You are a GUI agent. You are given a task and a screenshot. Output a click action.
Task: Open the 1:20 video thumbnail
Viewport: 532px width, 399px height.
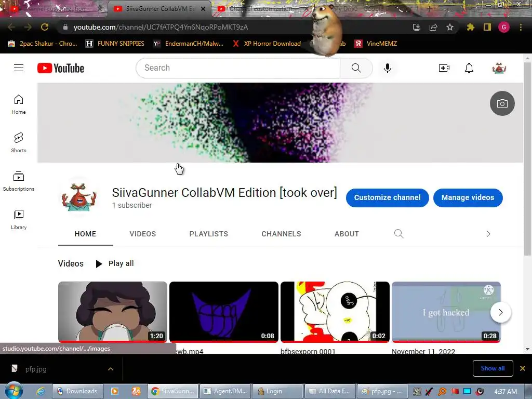pos(113,312)
